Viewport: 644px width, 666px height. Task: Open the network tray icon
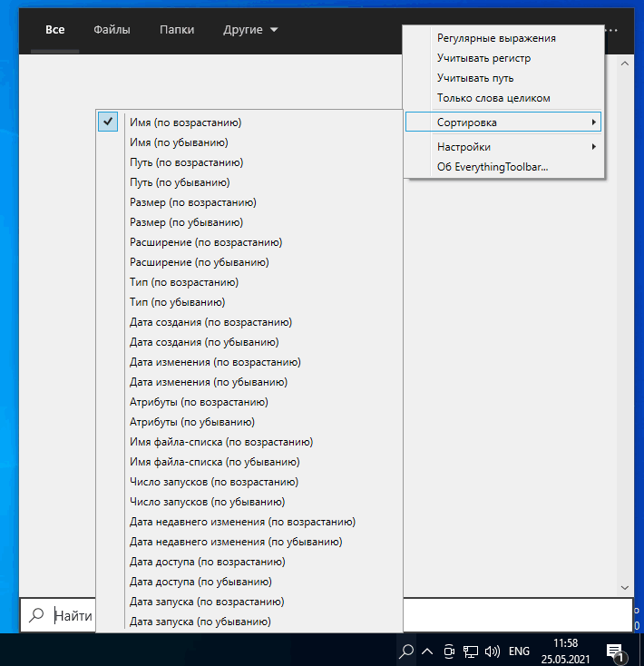point(470,651)
